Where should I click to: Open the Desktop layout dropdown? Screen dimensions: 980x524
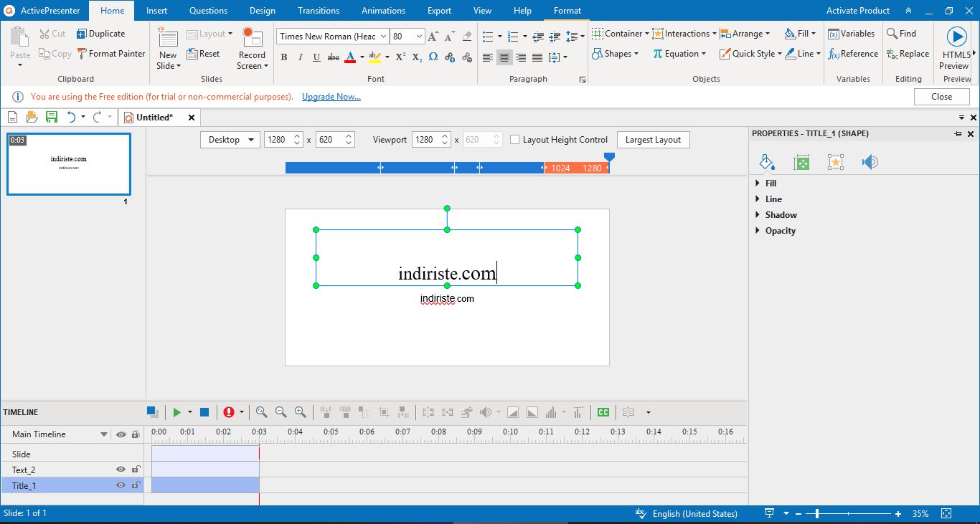[x=230, y=140]
